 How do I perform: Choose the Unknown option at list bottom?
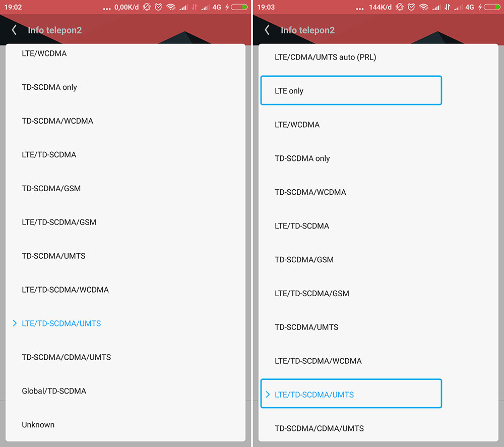pos(38,424)
